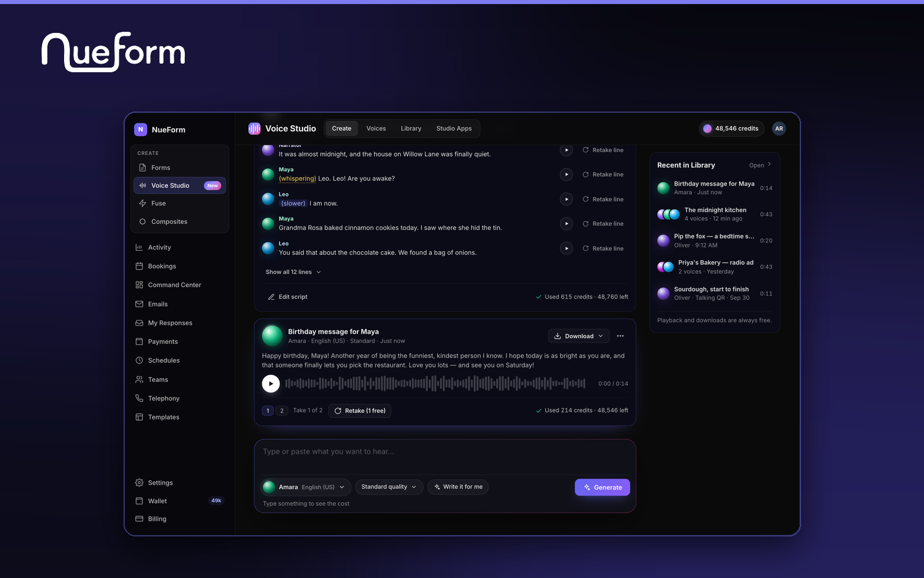
Task: Seek in the birthday message waveform
Action: pos(435,383)
